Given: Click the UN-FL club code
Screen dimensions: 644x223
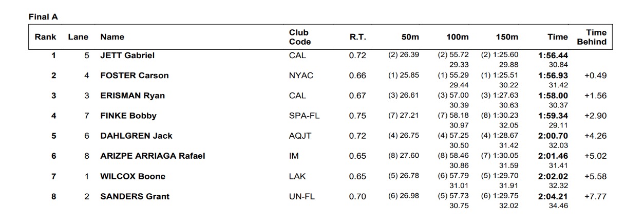Looking at the screenshot, I should click(302, 196).
